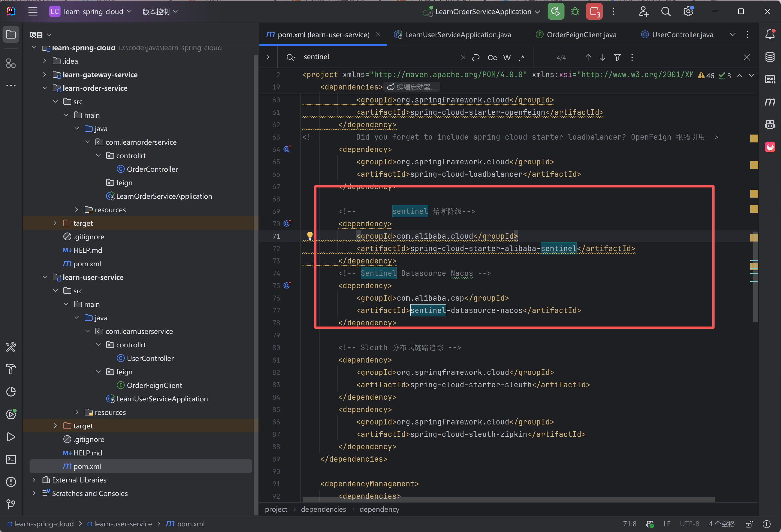Change the UTF-8 file encoding
This screenshot has width=781, height=532.
coord(689,524)
